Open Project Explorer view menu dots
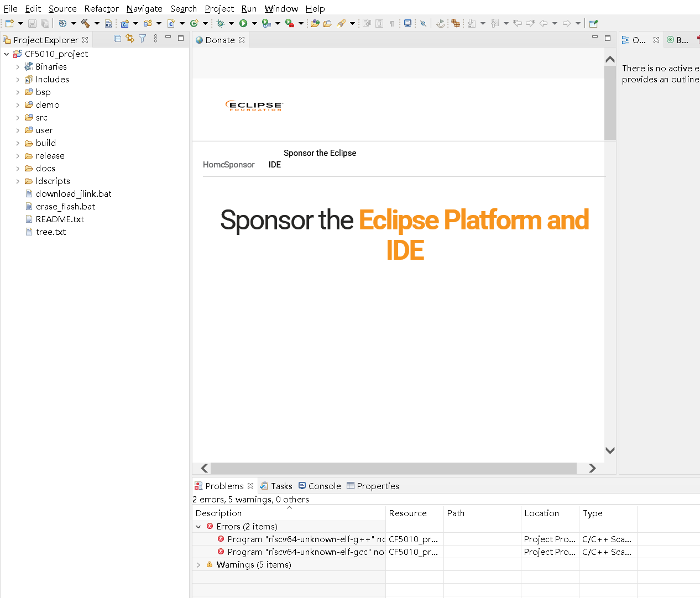700x598 pixels. tap(155, 39)
